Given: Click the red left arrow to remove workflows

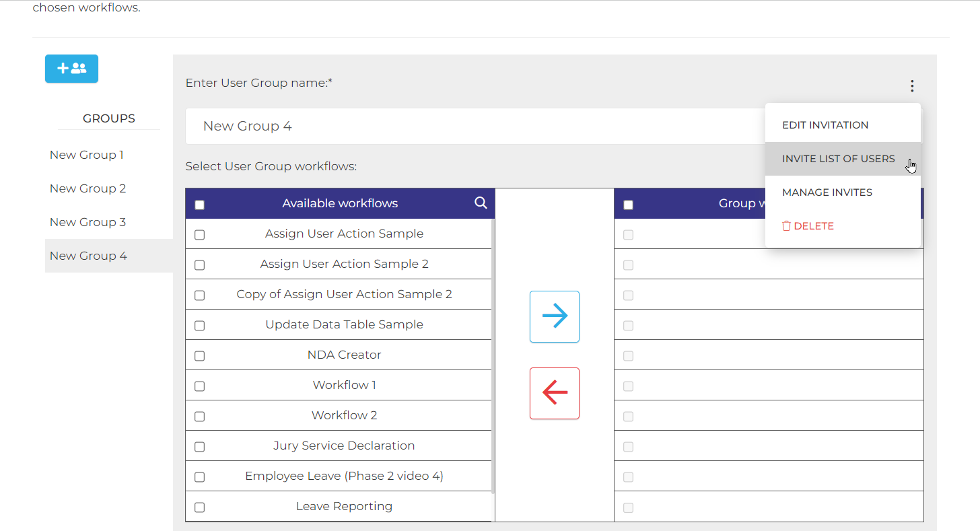Looking at the screenshot, I should point(555,393).
